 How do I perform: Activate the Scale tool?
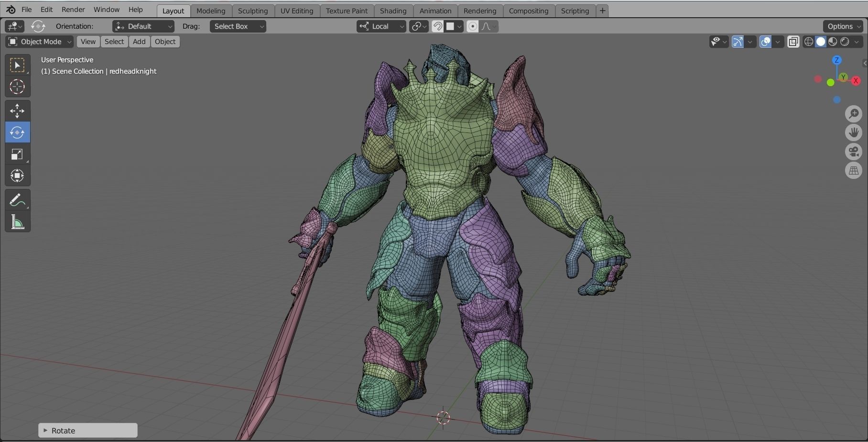pos(18,154)
